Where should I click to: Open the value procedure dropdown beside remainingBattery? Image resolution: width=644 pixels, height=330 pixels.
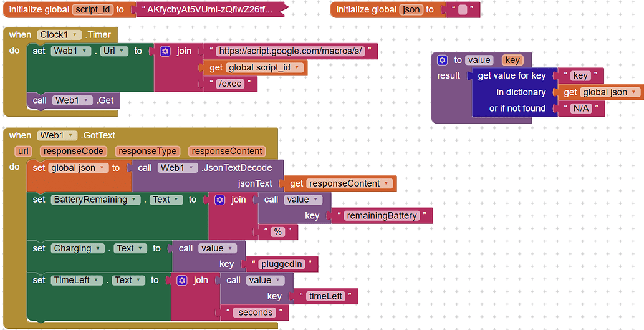coord(303,200)
